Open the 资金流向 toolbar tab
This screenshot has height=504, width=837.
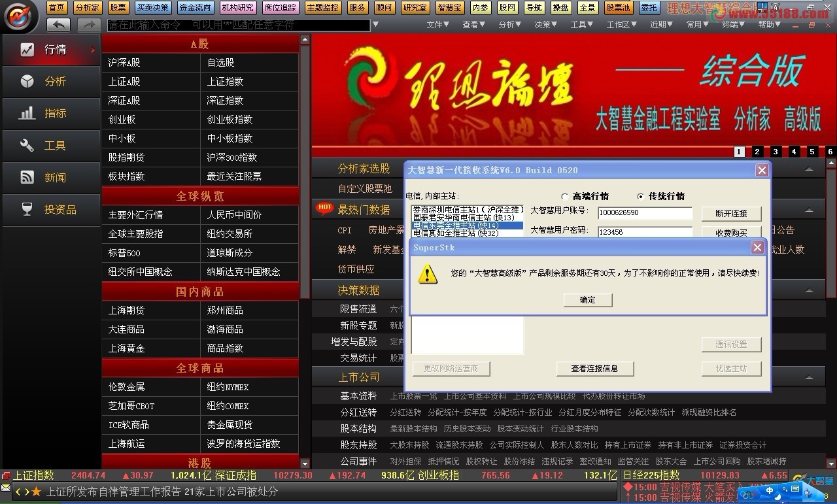[195, 8]
